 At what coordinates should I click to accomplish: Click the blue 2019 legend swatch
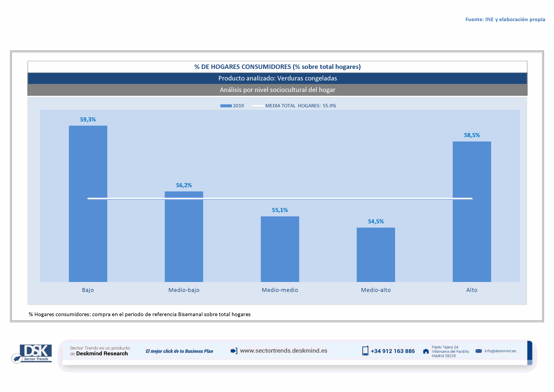click(x=226, y=106)
